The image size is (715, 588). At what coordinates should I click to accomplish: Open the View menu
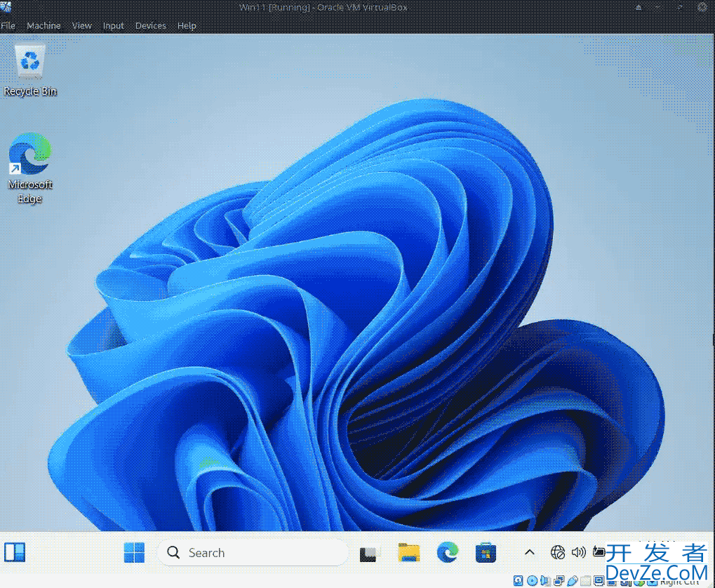coord(81,25)
